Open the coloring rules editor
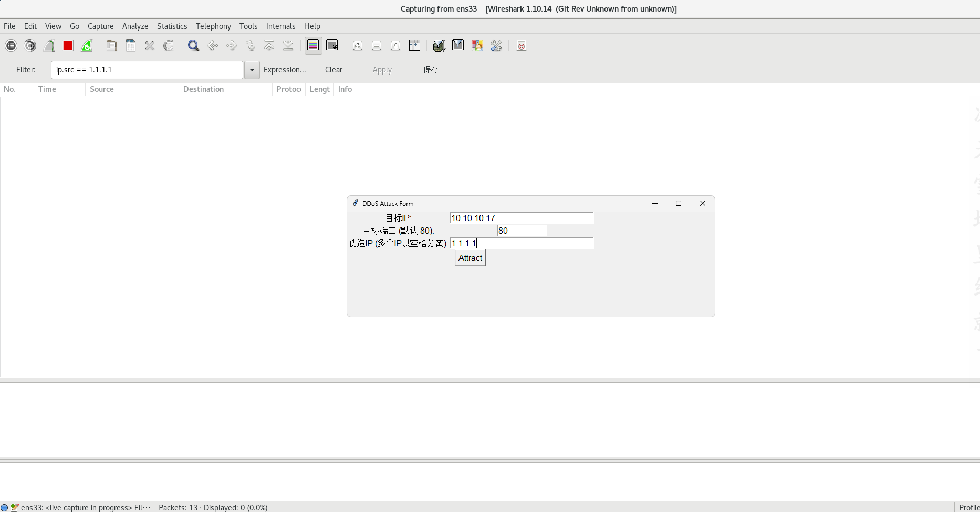This screenshot has width=980, height=512. pos(477,46)
